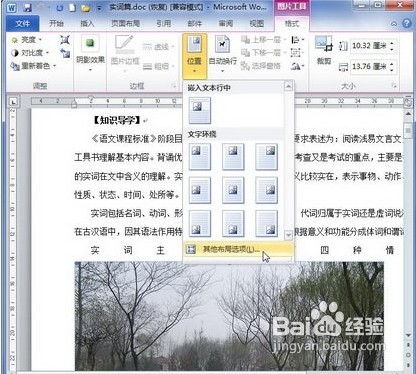
Task: Select the tree photo in the document
Action: [229, 316]
